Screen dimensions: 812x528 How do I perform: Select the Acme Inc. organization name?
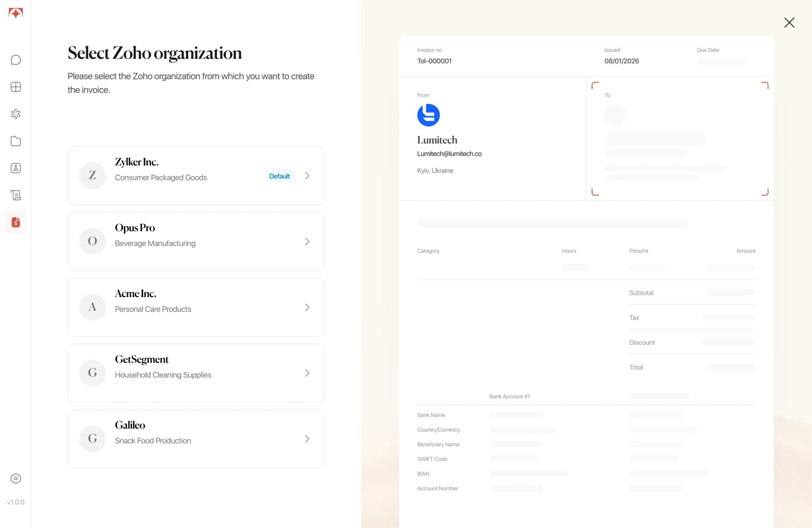tap(136, 294)
